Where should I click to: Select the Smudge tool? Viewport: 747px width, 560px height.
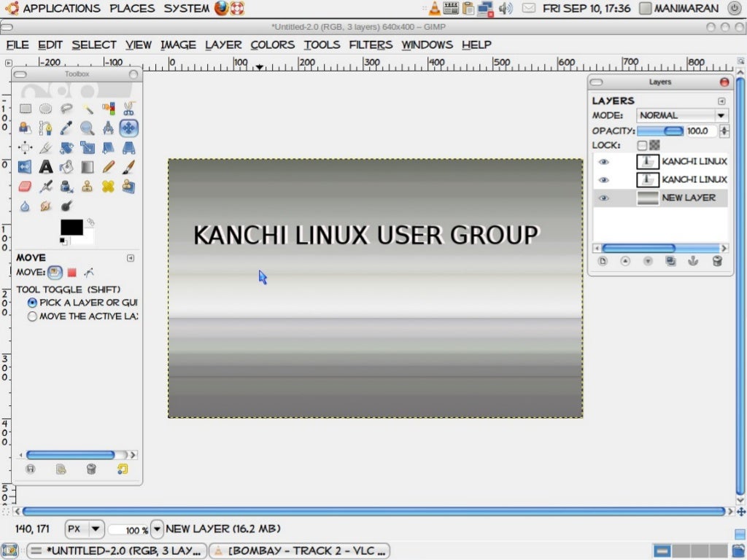click(46, 206)
